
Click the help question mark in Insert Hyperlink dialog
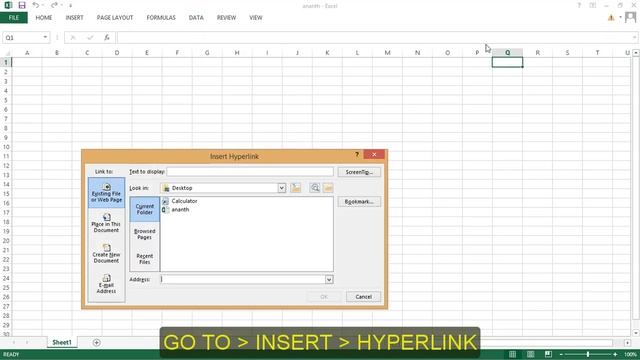click(357, 154)
